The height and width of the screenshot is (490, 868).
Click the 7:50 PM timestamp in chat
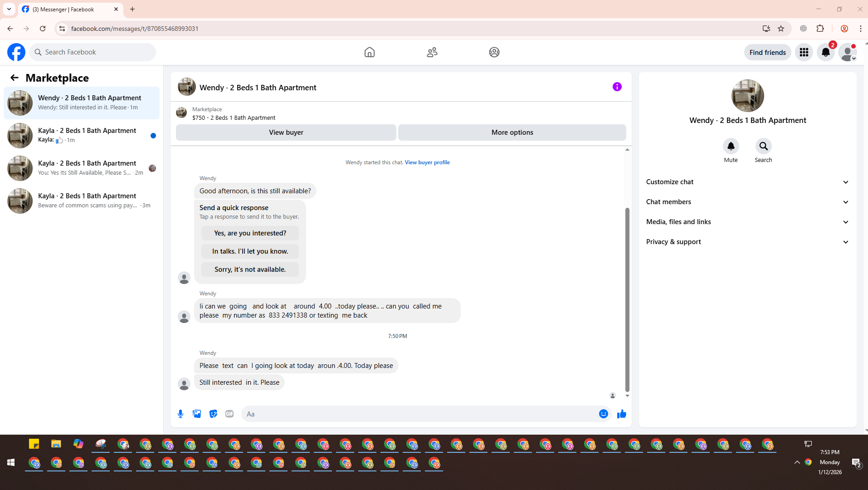[397, 336]
